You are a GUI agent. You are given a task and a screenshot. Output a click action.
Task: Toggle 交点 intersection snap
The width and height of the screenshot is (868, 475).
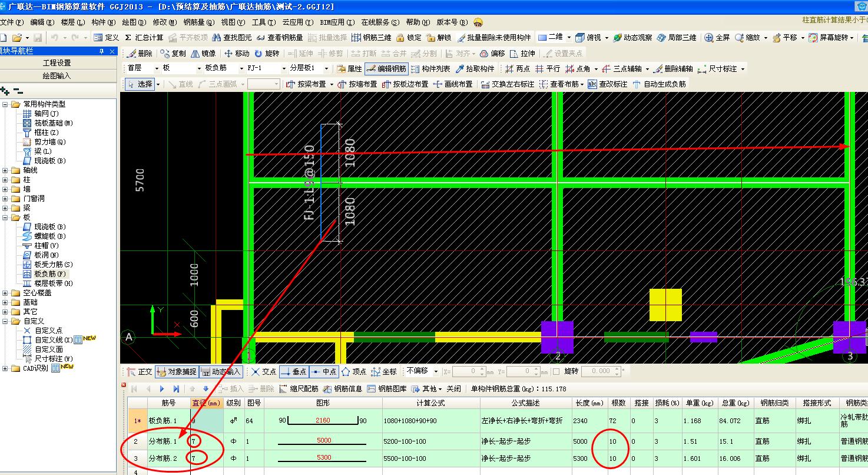[263, 372]
